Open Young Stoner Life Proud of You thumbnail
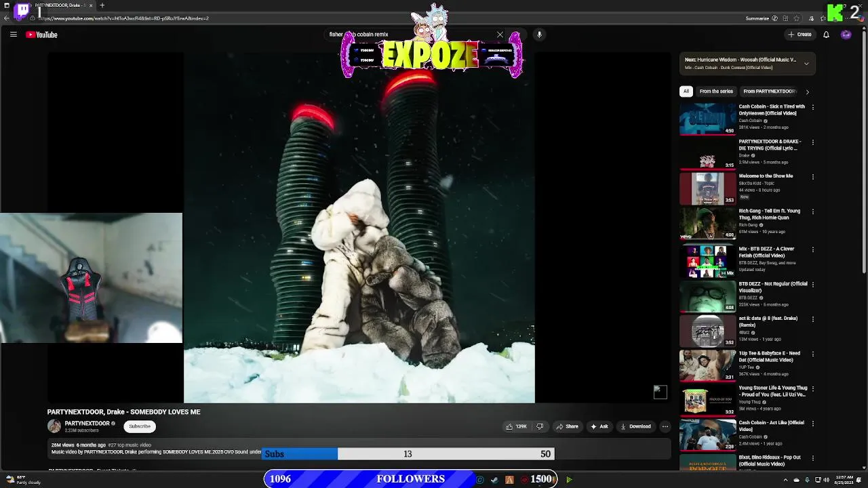The height and width of the screenshot is (488, 868). (x=707, y=401)
